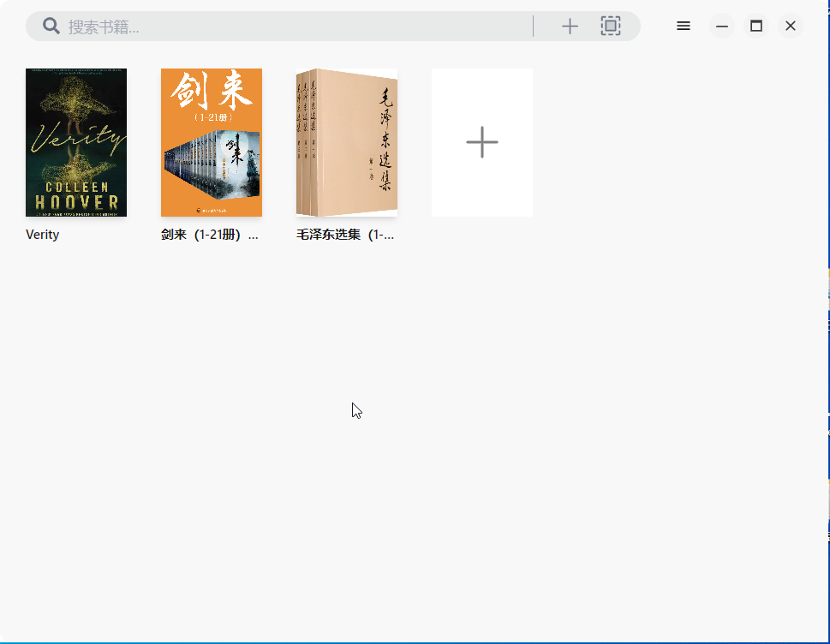Maximize the library window
The image size is (830, 644).
(x=755, y=26)
